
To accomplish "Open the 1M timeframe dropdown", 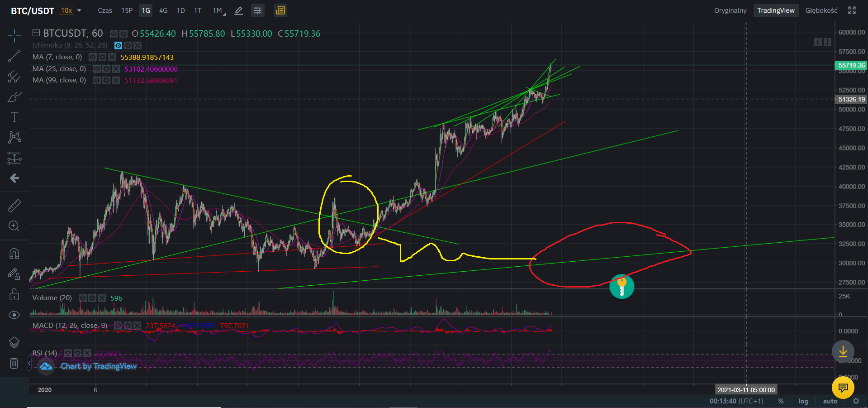I will pos(219,10).
